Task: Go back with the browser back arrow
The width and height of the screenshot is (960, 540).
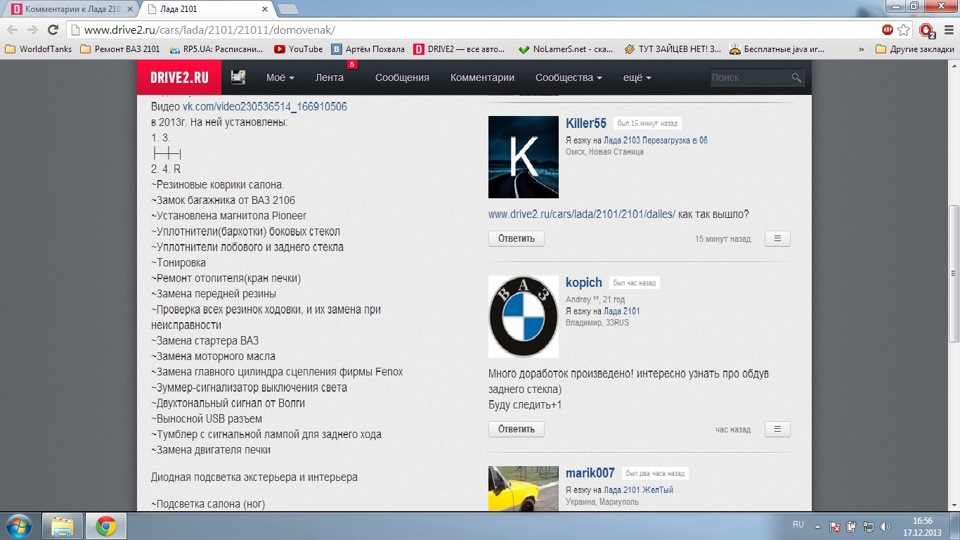Action: tap(12, 29)
